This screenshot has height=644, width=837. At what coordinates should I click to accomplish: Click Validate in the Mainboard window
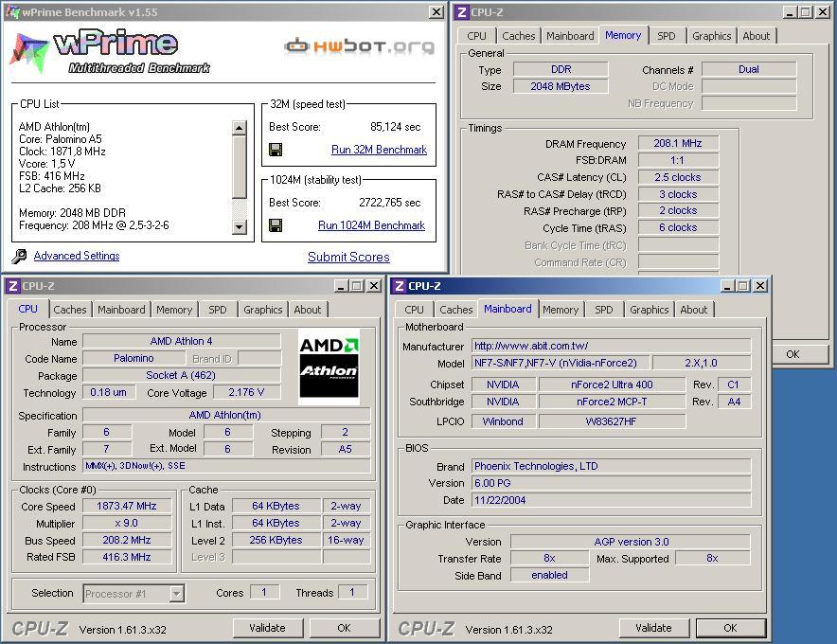point(654,628)
